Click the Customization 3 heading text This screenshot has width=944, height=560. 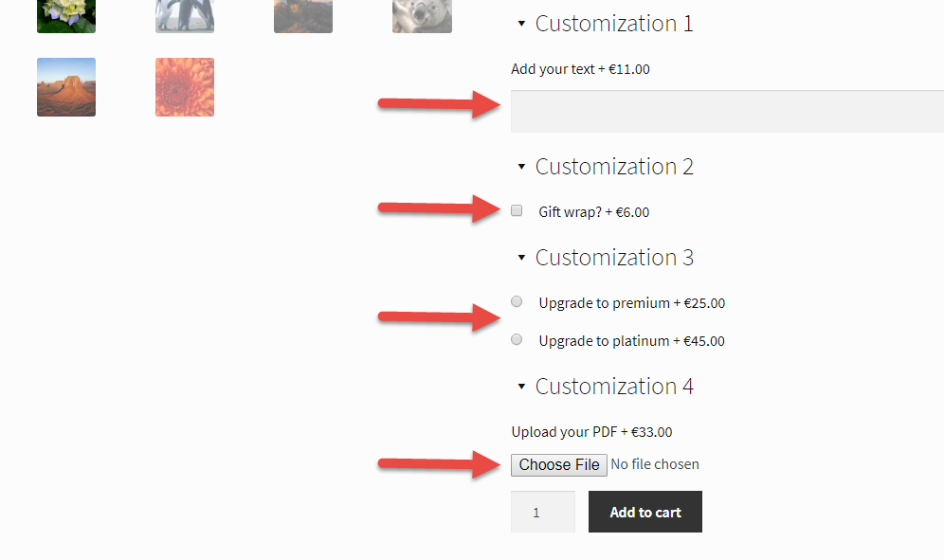(x=615, y=258)
